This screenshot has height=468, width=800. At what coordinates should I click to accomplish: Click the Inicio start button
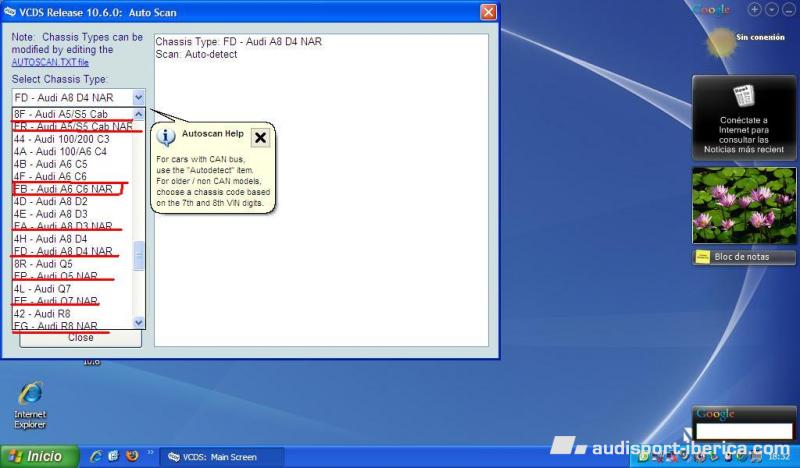(39, 456)
